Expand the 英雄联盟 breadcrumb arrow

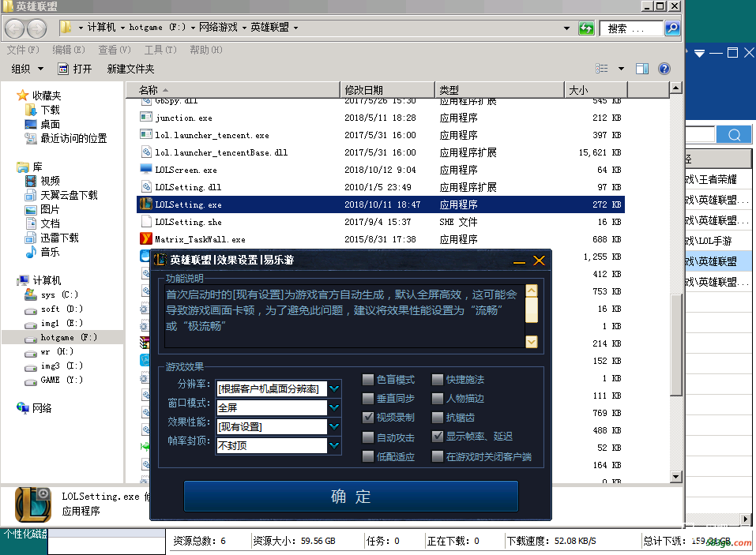(x=295, y=28)
